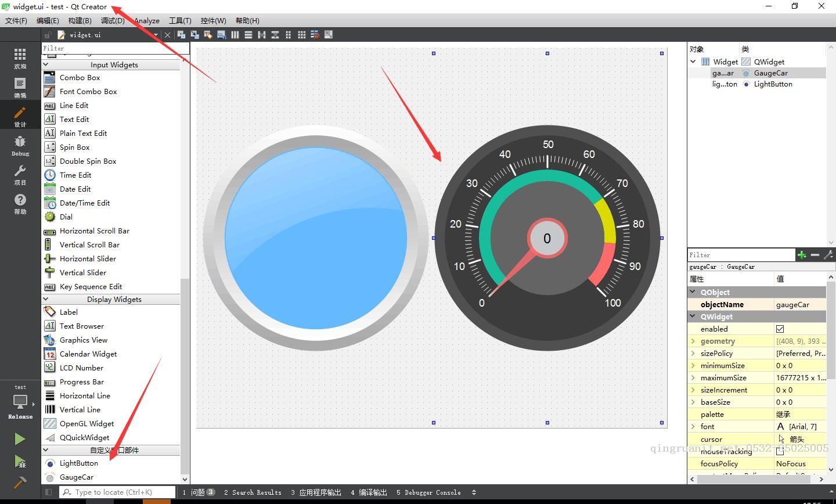The height and width of the screenshot is (504, 836).
Task: Focus the locator input field
Action: pos(117,492)
